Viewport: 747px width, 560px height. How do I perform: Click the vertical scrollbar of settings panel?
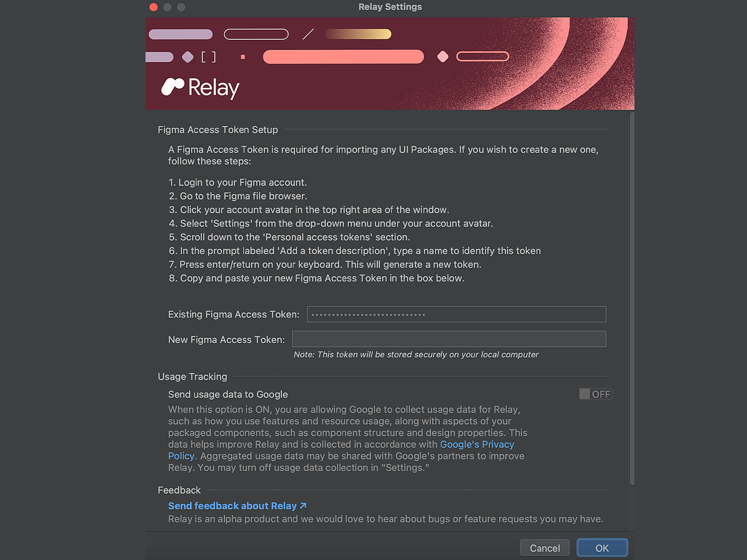(632, 299)
